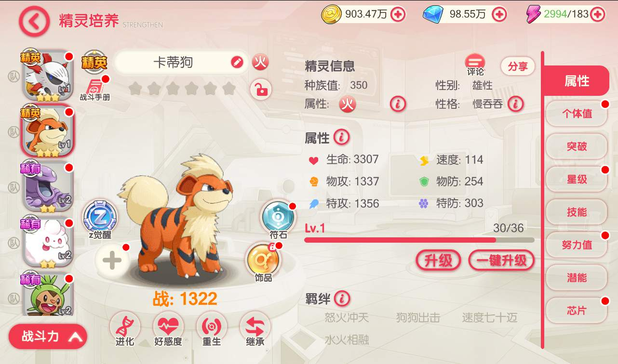
Task: Click the back arrow icon
Action: coord(34,21)
